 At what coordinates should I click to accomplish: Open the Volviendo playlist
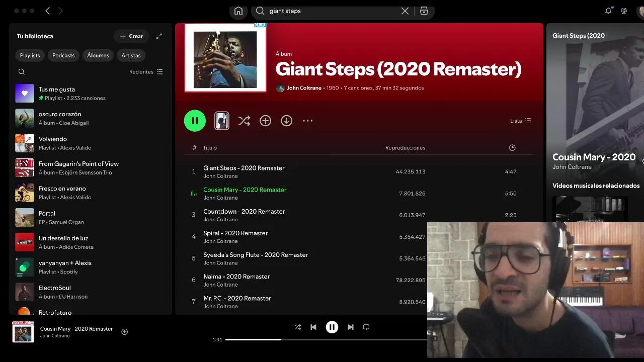[x=91, y=143]
